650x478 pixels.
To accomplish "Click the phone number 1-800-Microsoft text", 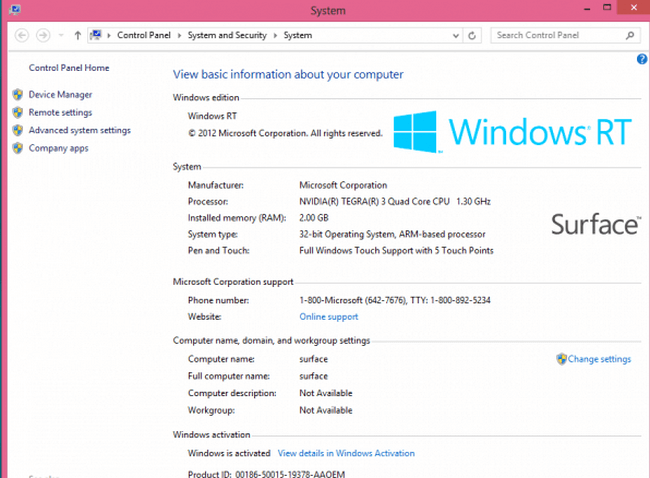I will click(x=395, y=300).
